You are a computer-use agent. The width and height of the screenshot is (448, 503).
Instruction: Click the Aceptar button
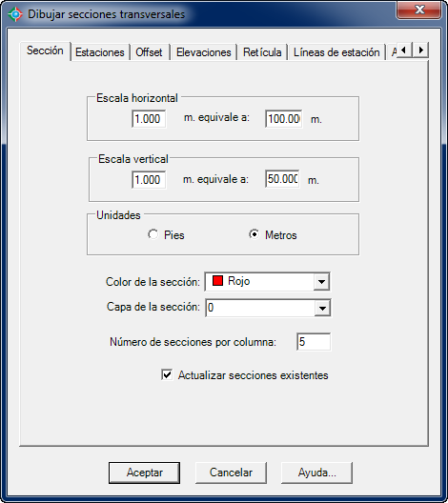(x=145, y=473)
